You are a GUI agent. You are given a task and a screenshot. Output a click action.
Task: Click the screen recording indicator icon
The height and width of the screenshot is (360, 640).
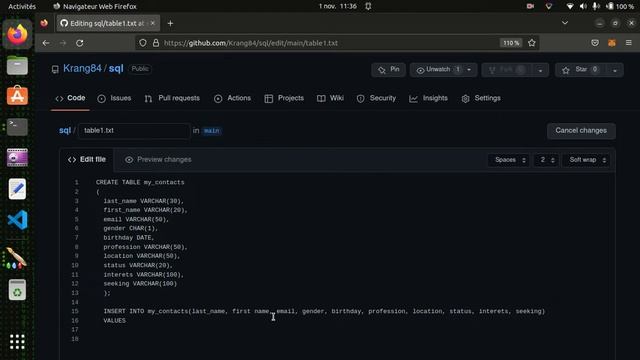click(530, 6)
